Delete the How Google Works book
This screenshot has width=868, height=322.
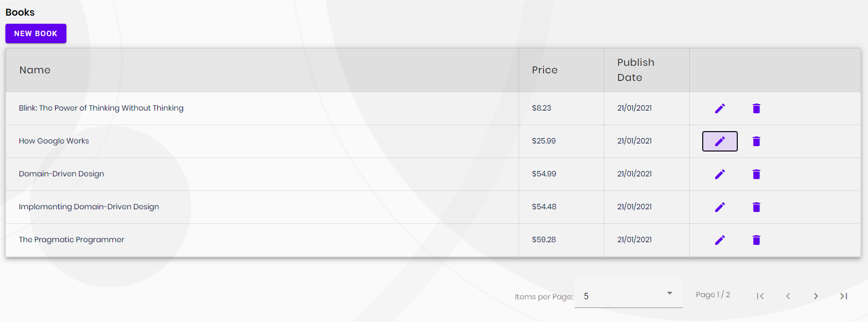click(756, 141)
